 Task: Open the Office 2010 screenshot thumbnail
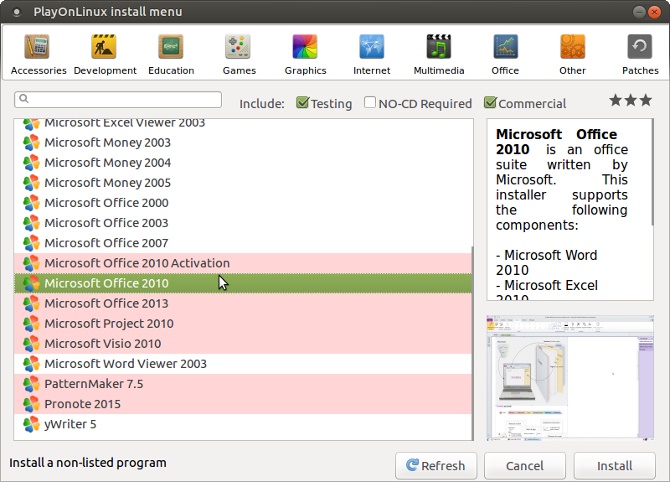pos(570,378)
